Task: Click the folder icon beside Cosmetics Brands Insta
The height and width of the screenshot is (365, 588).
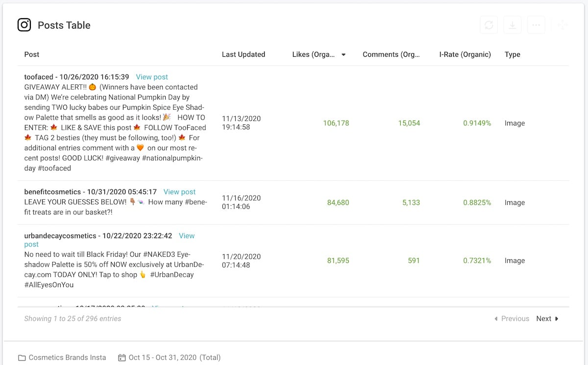Action: click(x=22, y=358)
